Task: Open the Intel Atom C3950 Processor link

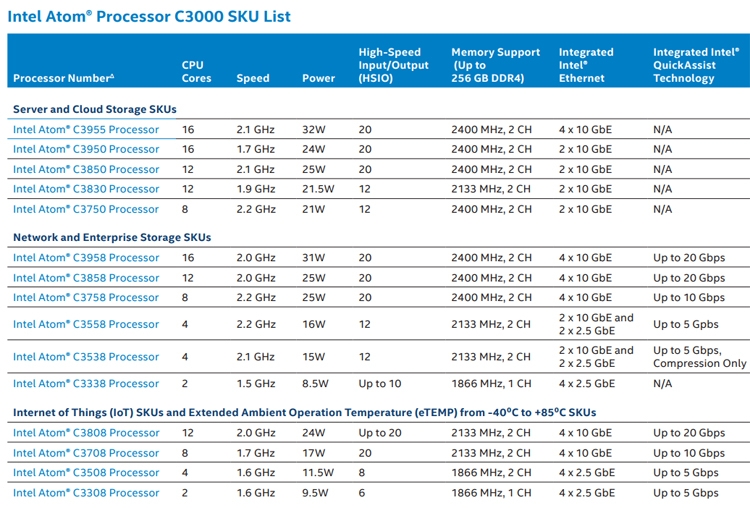Action: 86,149
